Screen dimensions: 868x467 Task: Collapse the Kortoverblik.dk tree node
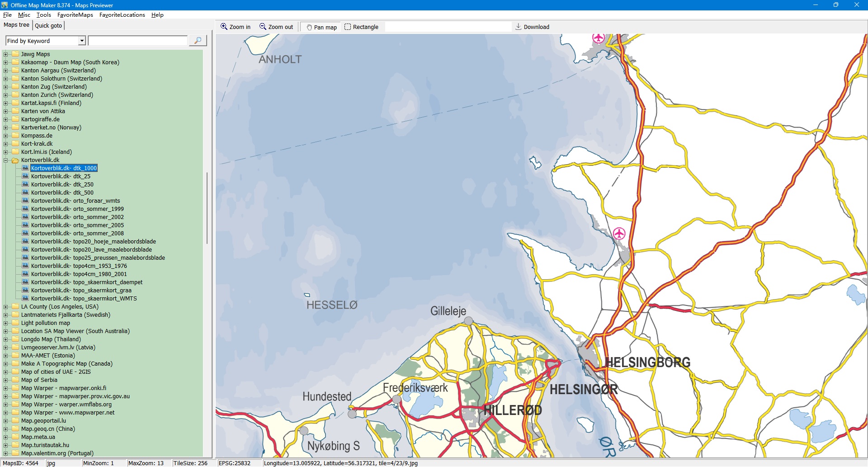(6, 160)
